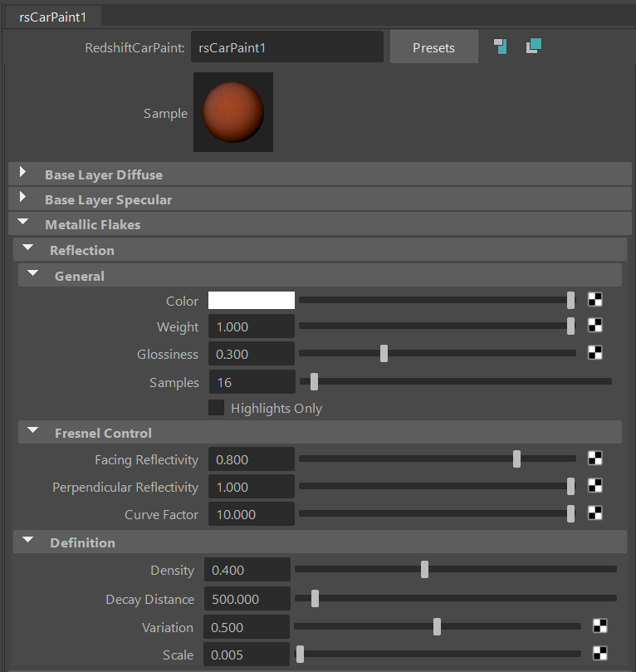Click the Density slider handle
This screenshot has height=672, width=636.
pyautogui.click(x=424, y=570)
